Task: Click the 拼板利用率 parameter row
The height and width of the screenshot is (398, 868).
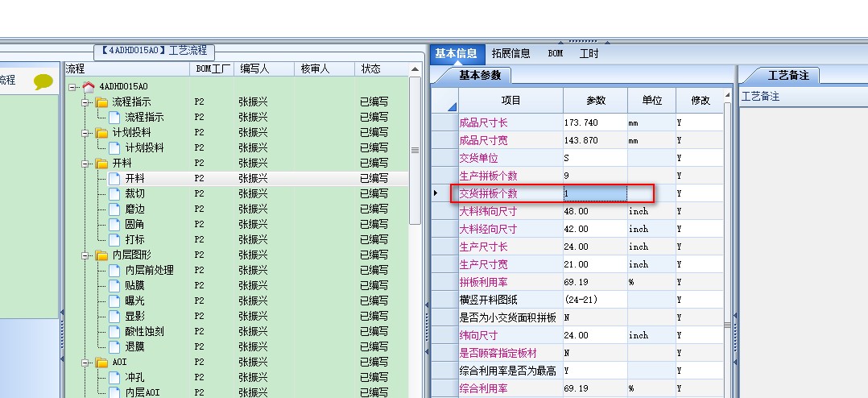Action: click(x=577, y=282)
